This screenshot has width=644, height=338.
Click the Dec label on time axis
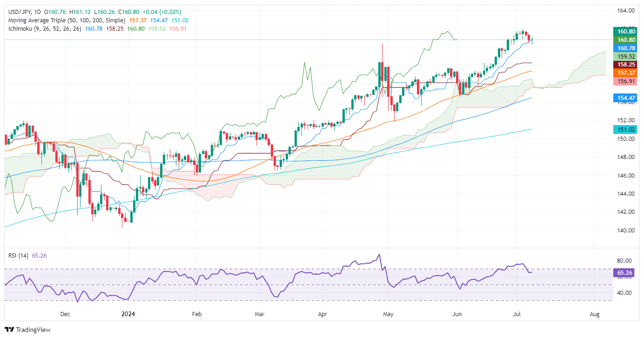tap(65, 314)
